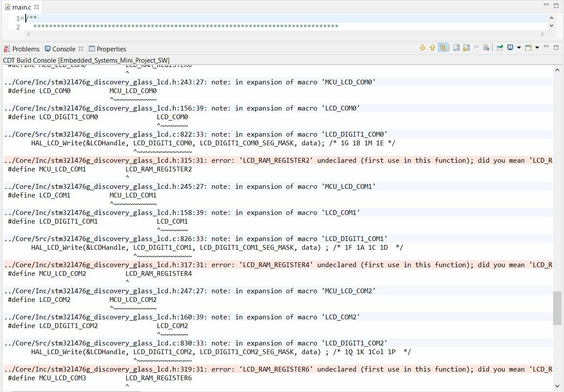Collapse the comment fold on line 1
The height and width of the screenshot is (392, 564).
(x=22, y=18)
